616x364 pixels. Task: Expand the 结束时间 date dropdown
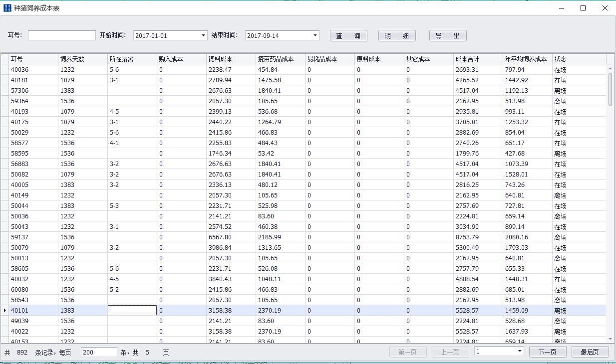pyautogui.click(x=315, y=35)
